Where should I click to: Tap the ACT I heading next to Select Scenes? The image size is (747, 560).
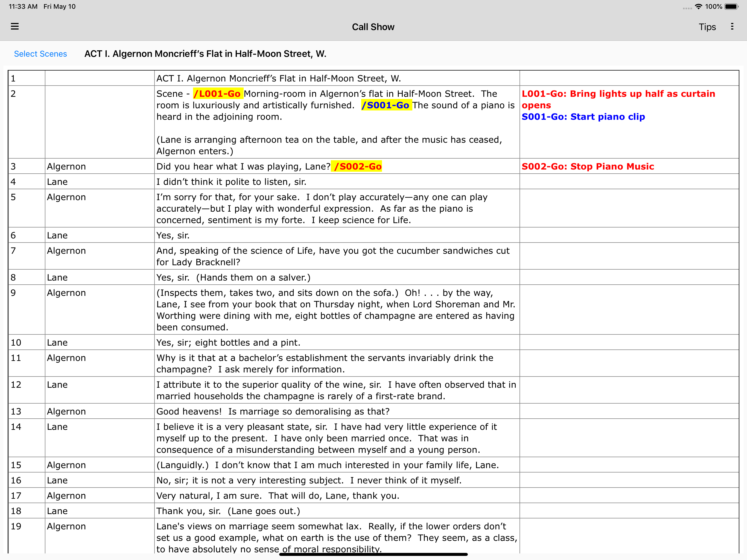point(205,54)
